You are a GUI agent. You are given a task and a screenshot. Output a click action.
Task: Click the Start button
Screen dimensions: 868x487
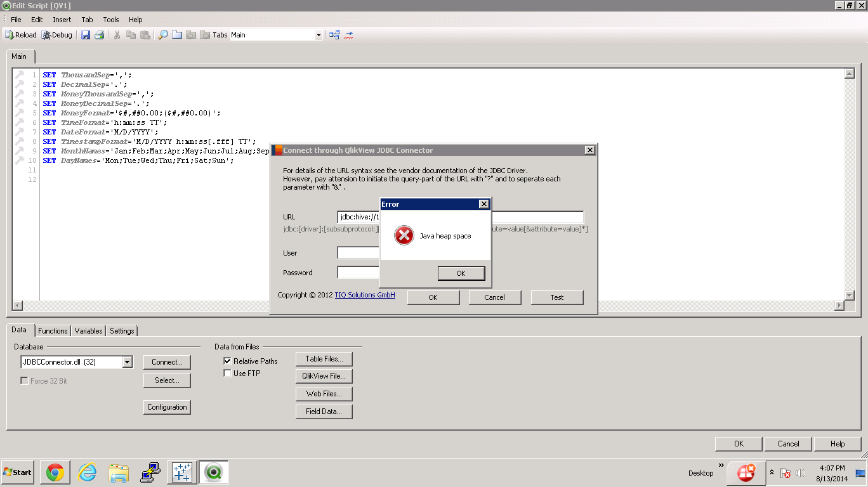point(18,472)
